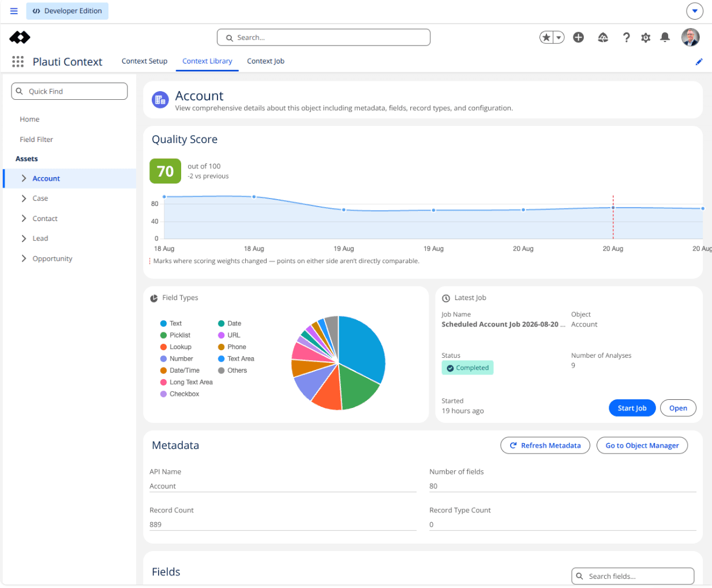Click the pencil edit navigation icon
The height and width of the screenshot is (588, 712).
coord(699,62)
